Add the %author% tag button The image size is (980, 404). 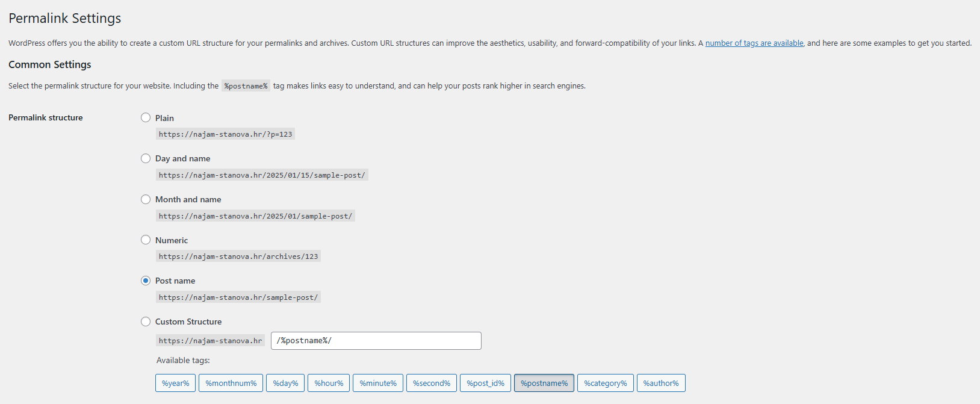(661, 383)
